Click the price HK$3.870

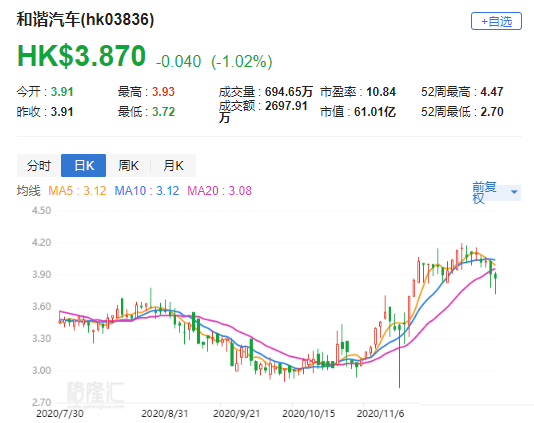(x=81, y=56)
